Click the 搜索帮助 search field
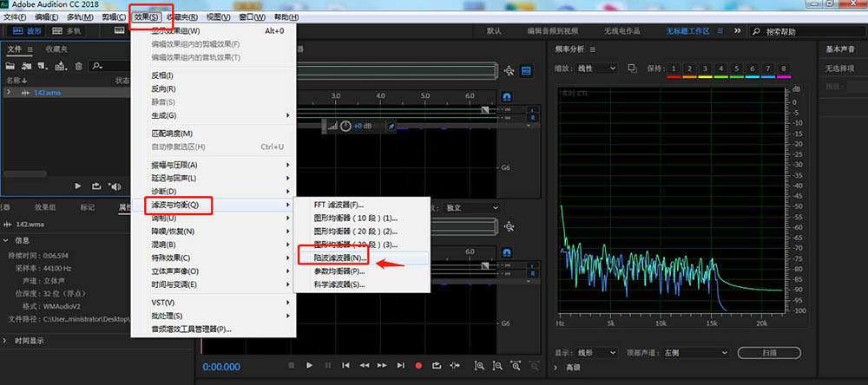 [x=806, y=32]
